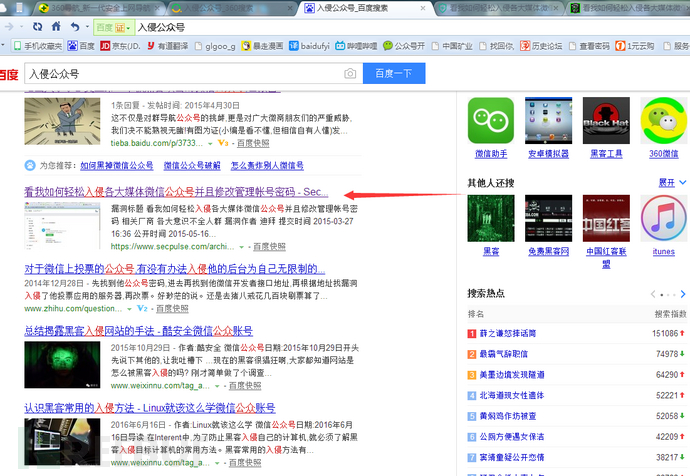The height and width of the screenshot is (476, 690).
Task: Go to the browser home page icon
Action: [x=56, y=26]
